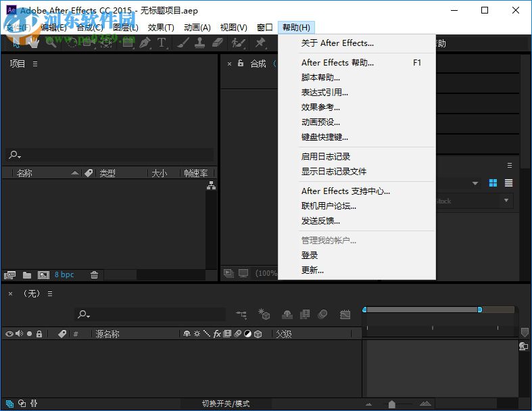Image resolution: width=532 pixels, height=411 pixels.
Task: Open the project flowchart view icon
Action: pyautogui.click(x=211, y=185)
